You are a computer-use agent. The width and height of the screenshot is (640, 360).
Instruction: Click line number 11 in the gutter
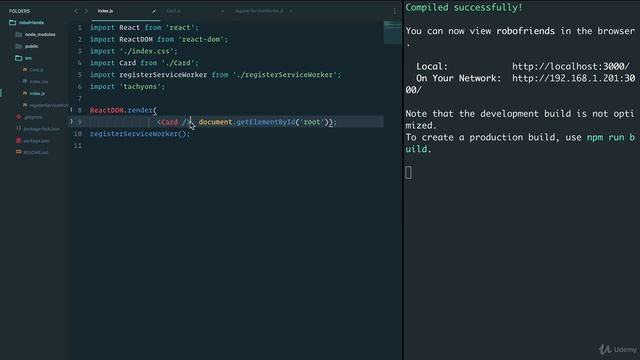[x=78, y=146]
